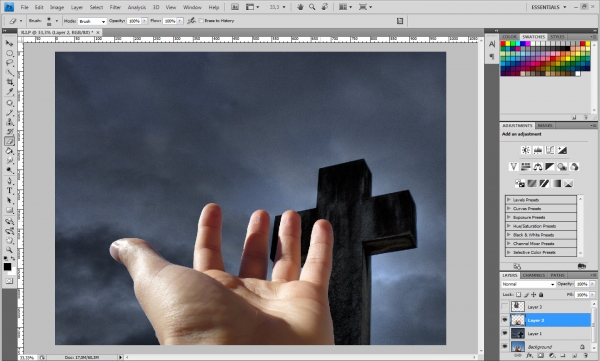Add a Photo Filter adjustment
This screenshot has width=600, height=361.
pos(562,167)
